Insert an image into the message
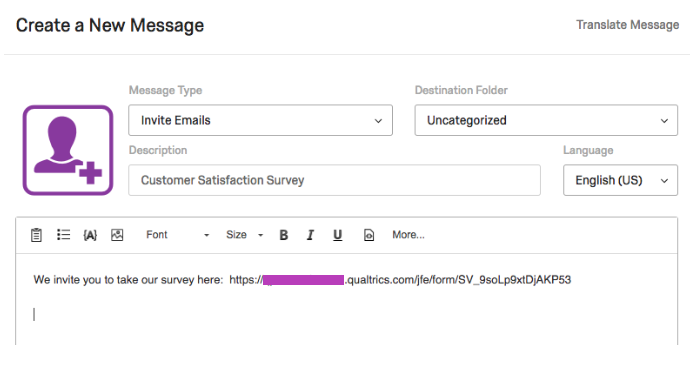The image size is (699, 367). (117, 235)
